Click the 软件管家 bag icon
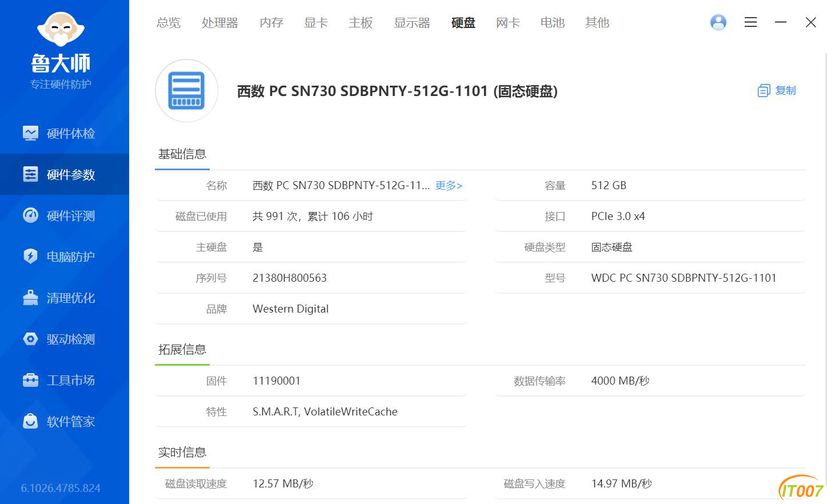Viewport: 827px width, 504px height. click(30, 421)
